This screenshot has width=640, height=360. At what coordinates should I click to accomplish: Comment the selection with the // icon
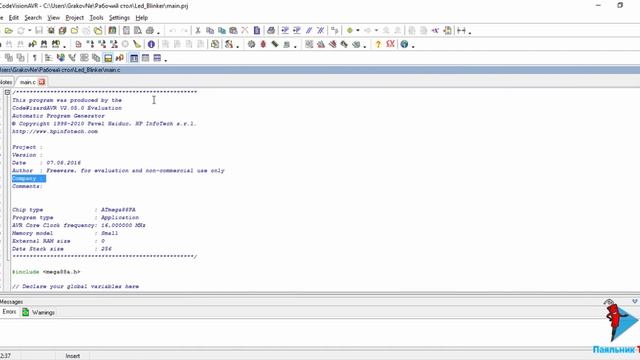point(309,31)
